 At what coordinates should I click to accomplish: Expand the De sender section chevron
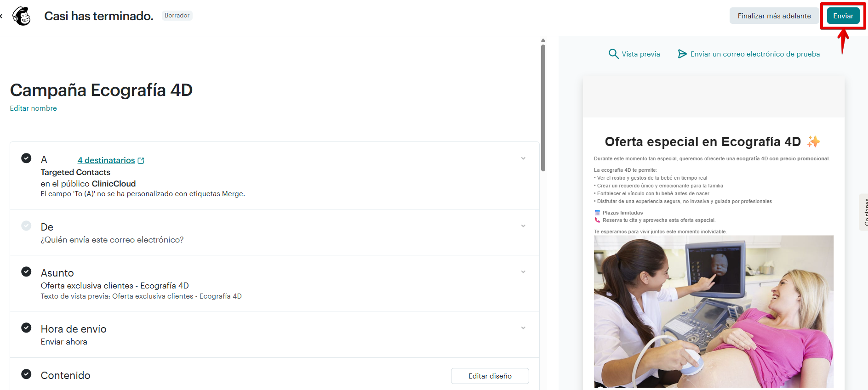coord(523,226)
